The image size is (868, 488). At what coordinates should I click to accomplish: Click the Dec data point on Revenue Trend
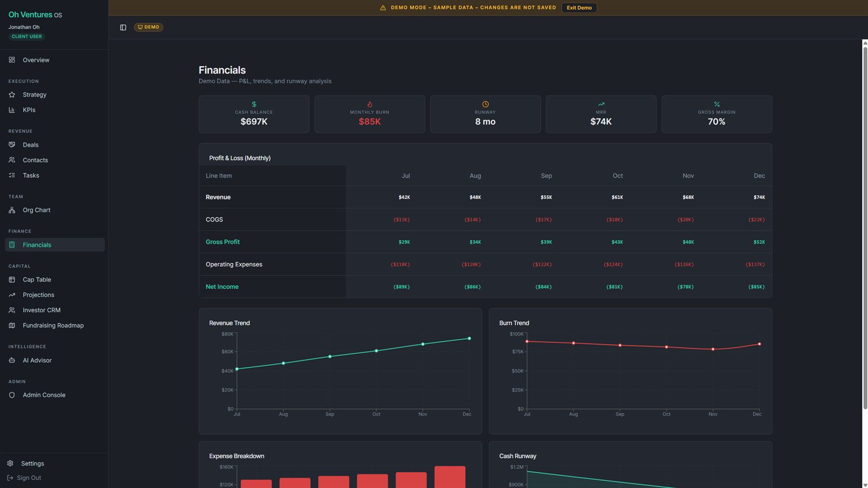coord(469,339)
